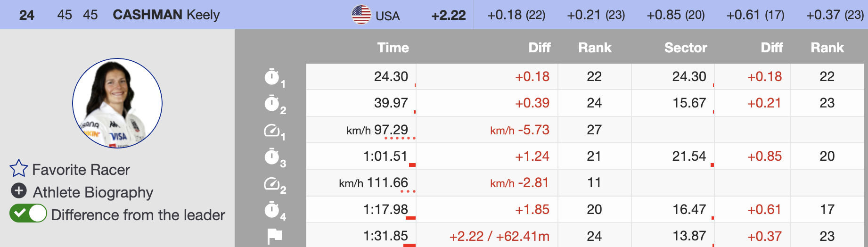This screenshot has height=247, width=868.
Task: Click the first Rank column header
Action: click(x=595, y=48)
